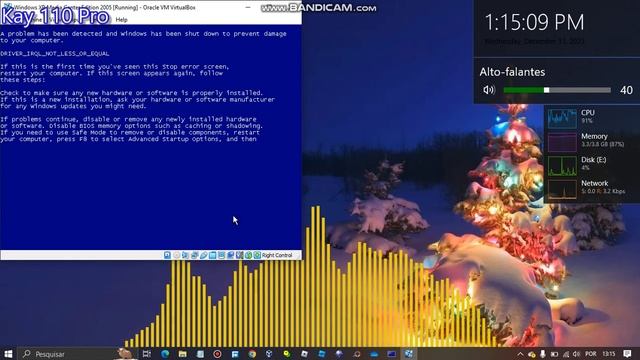This screenshot has width=640, height=360.
Task: Adjust the Alto-falantes volume slider handle
Action: coord(546,90)
